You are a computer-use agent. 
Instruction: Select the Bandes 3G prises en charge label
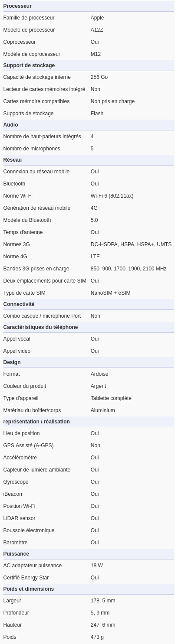[36, 269]
